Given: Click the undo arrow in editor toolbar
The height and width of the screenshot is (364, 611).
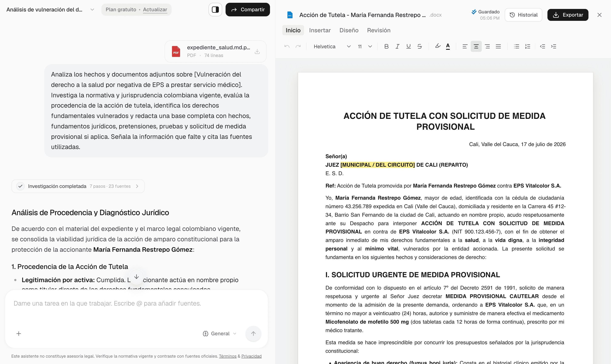Looking at the screenshot, I should pos(287,46).
